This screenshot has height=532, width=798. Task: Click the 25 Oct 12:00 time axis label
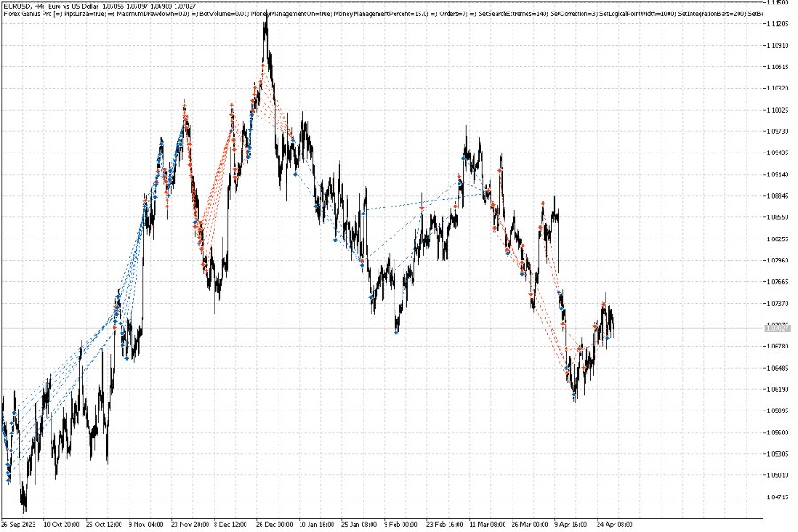[x=104, y=524]
